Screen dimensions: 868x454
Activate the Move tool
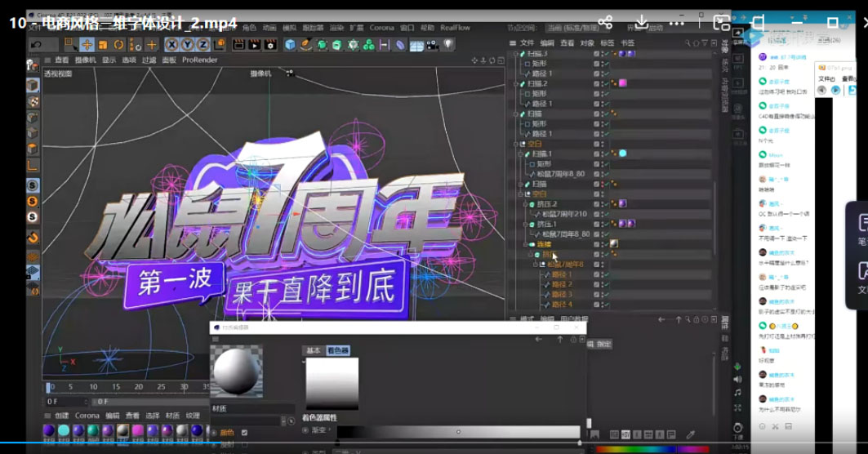(87, 44)
